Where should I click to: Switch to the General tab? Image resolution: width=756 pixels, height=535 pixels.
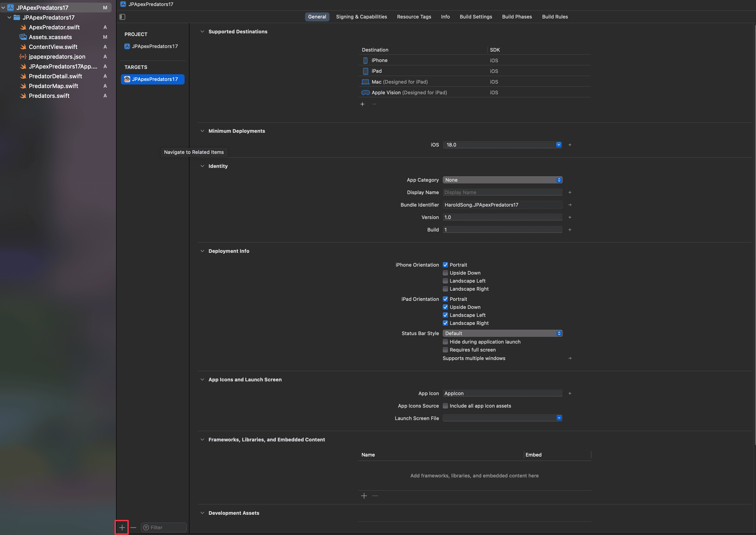[x=317, y=17]
